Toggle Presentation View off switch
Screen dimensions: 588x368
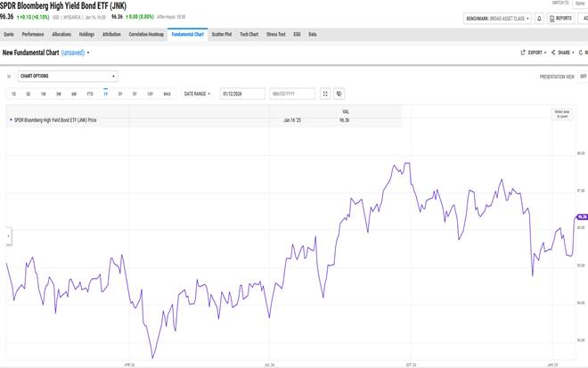584,76
